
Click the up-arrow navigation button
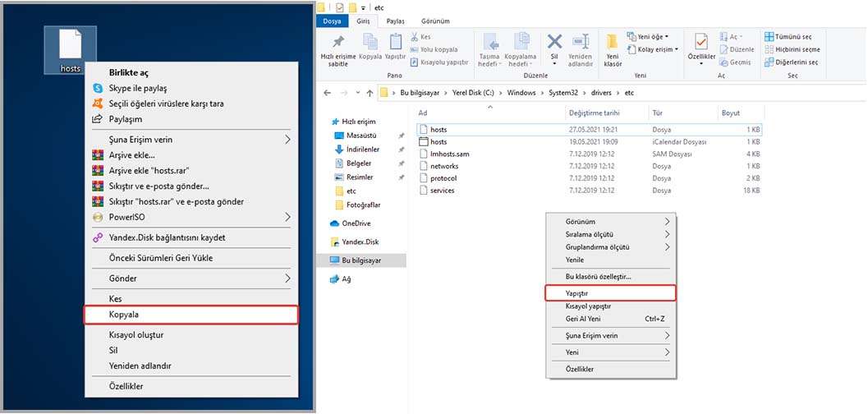(368, 93)
